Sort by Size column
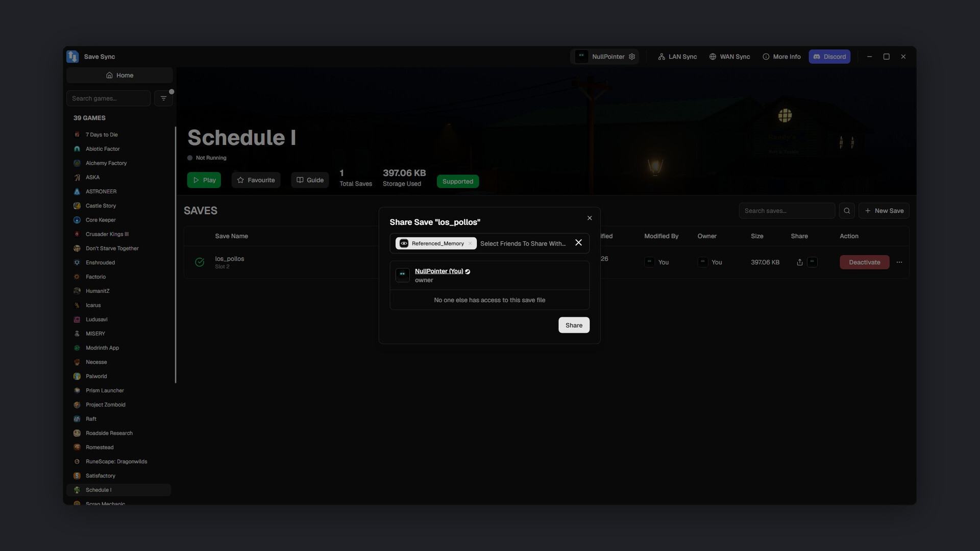Image resolution: width=980 pixels, height=551 pixels. [757, 236]
